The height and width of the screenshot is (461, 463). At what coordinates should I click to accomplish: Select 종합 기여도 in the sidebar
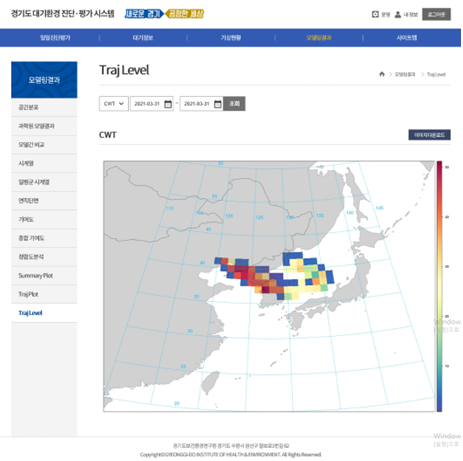coord(44,238)
